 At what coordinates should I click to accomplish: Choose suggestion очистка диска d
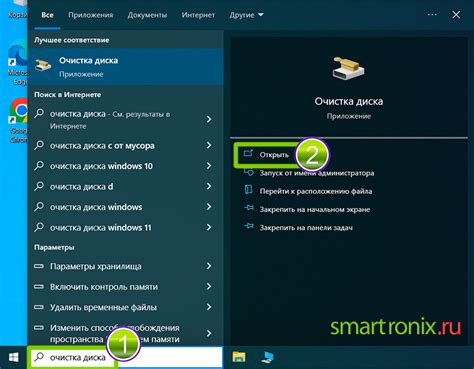click(x=125, y=186)
